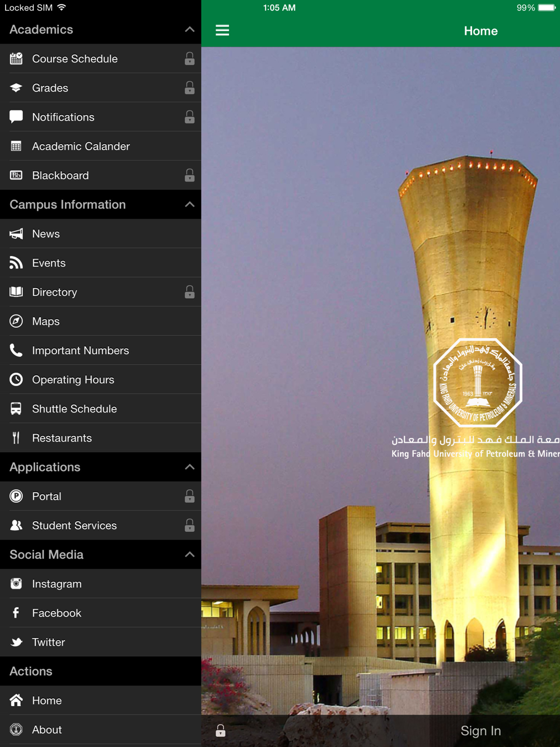The height and width of the screenshot is (747, 560).
Task: Open the Facebook social link
Action: point(101,613)
